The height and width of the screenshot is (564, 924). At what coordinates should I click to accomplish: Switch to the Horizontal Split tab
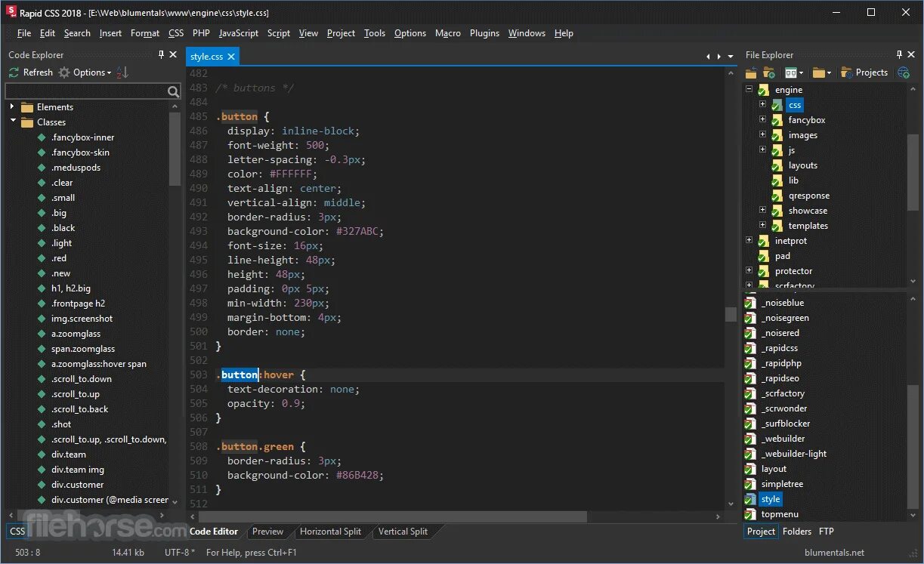point(330,532)
